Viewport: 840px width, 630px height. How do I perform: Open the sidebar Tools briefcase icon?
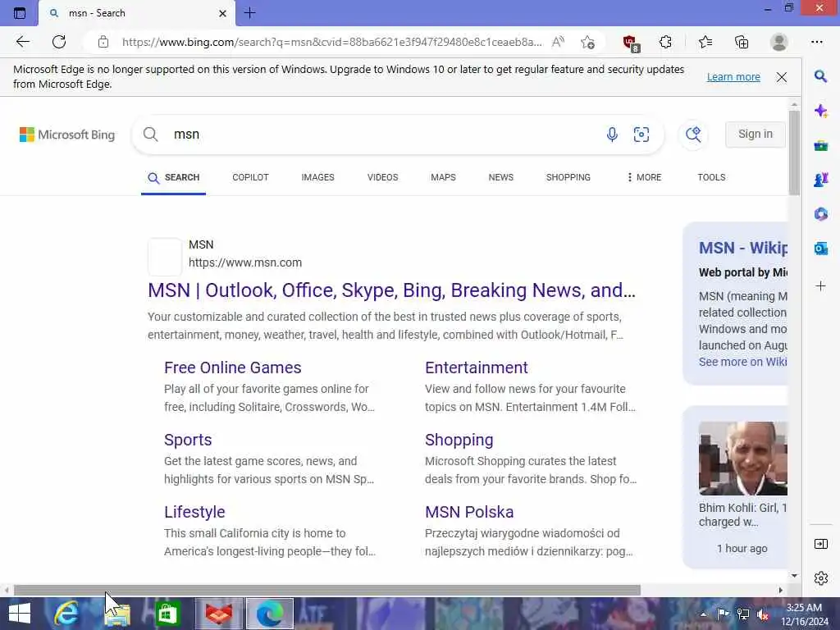820,145
